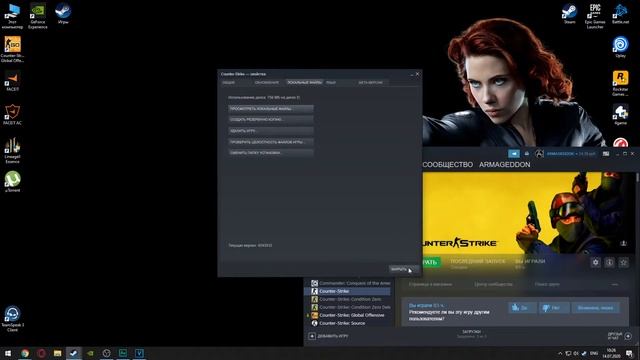Click Возможно, позже button
The width and height of the screenshot is (640, 360).
coord(595,308)
